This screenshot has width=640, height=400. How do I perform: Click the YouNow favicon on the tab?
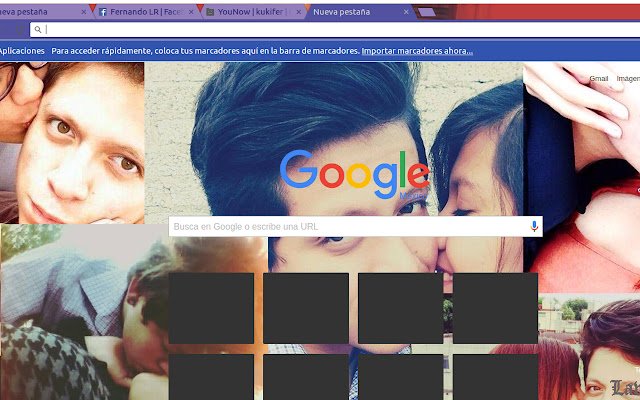[210, 12]
